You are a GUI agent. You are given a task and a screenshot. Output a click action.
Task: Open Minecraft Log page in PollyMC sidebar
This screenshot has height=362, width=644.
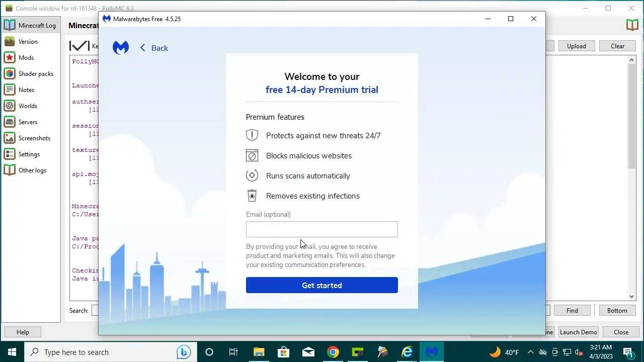pos(31,25)
